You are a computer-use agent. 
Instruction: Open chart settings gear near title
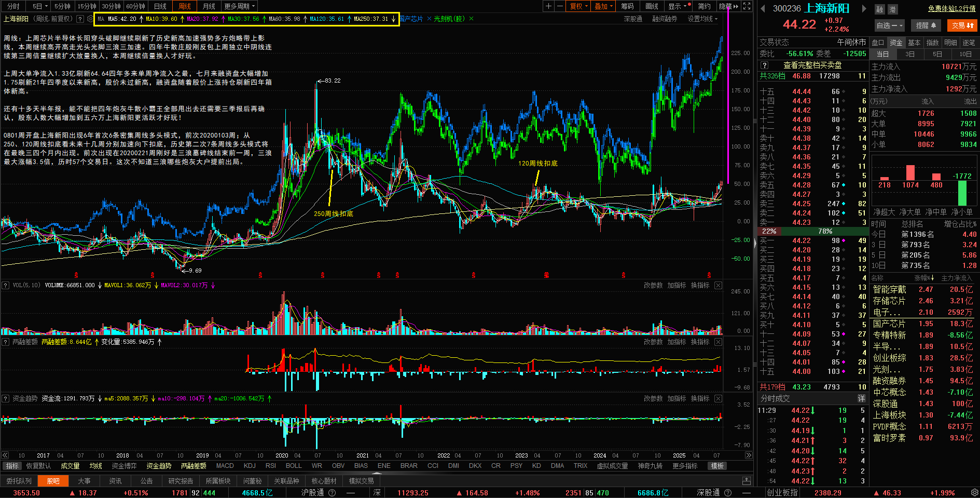tap(90, 19)
